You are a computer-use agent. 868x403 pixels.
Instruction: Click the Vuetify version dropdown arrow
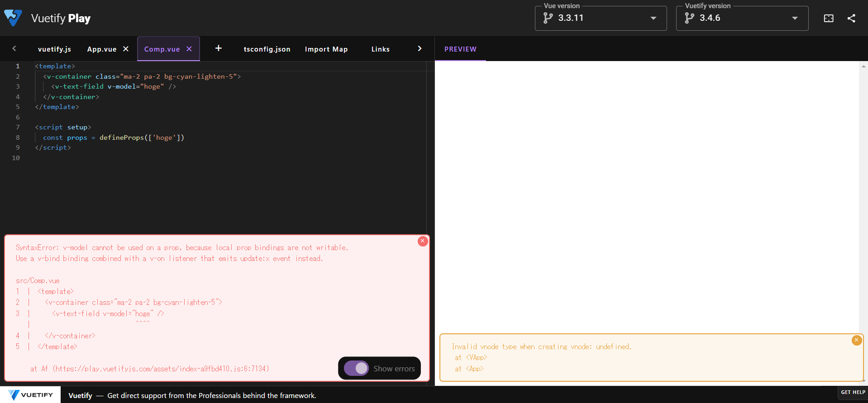tap(795, 18)
